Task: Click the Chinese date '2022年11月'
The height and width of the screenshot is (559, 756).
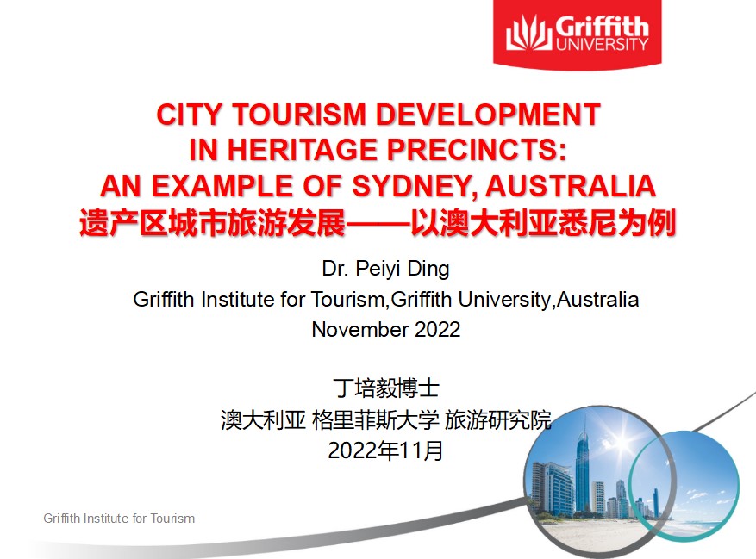Action: (x=385, y=450)
